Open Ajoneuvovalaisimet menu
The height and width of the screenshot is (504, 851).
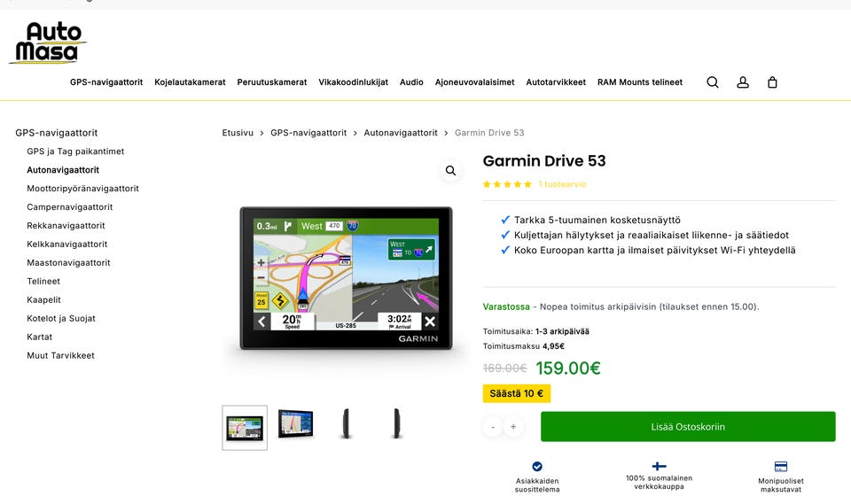[474, 81]
